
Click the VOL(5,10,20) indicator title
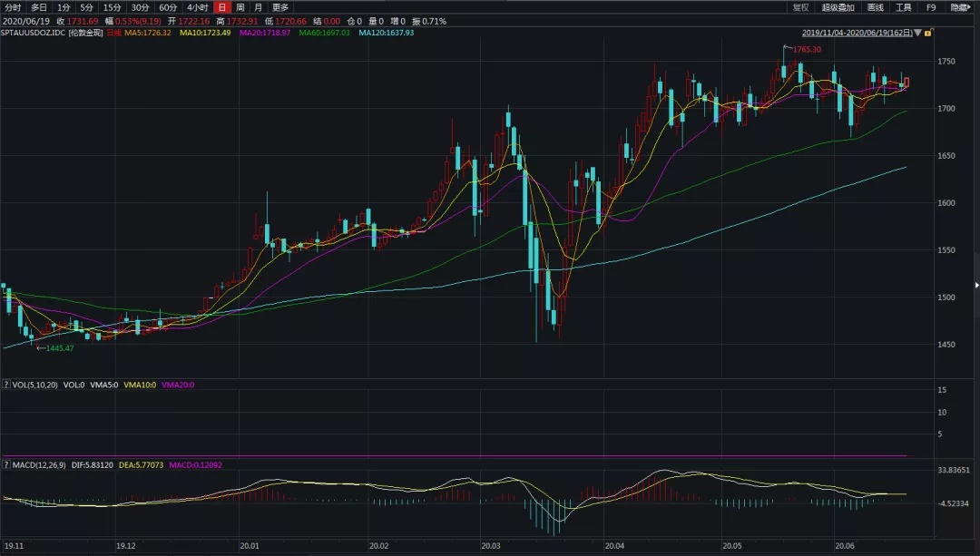pyautogui.click(x=35, y=385)
